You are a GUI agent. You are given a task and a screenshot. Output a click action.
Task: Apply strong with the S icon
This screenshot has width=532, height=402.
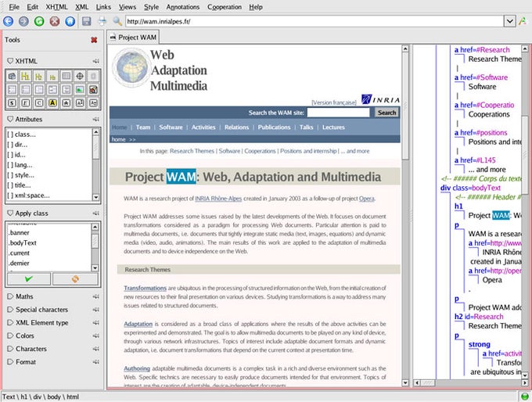pos(12,102)
